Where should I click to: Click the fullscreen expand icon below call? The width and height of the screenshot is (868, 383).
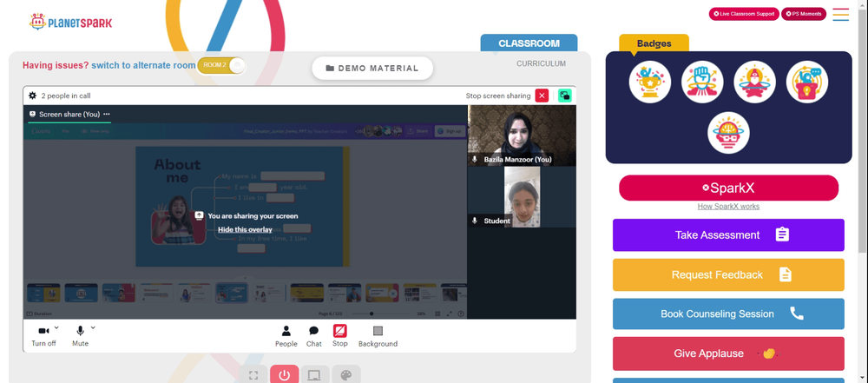(253, 375)
